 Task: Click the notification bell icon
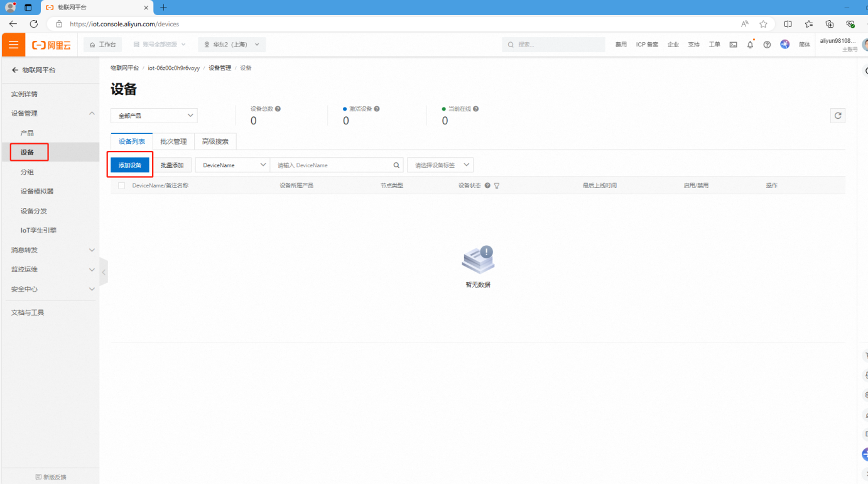[x=750, y=45]
